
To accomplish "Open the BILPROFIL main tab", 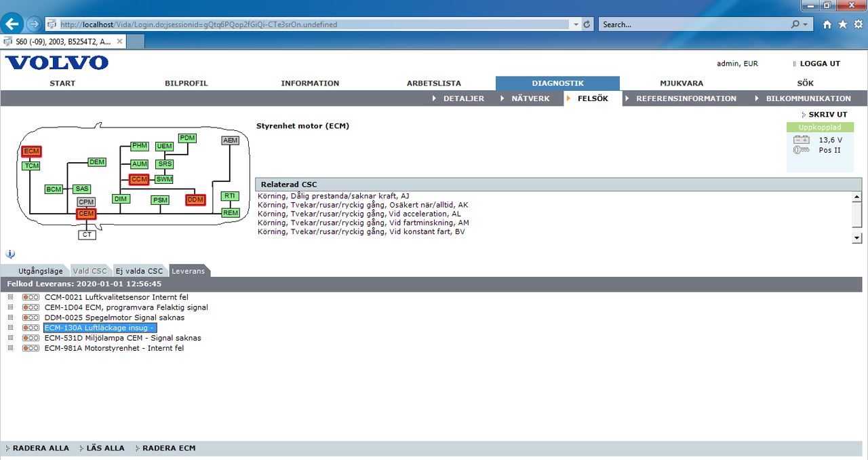I will pyautogui.click(x=186, y=83).
